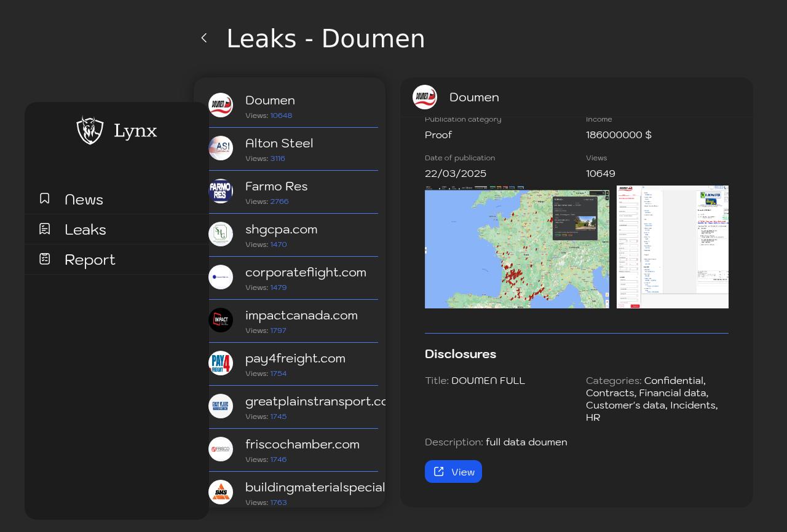This screenshot has height=532, width=787.
Task: Select the shgcpa.com entry
Action: click(x=282, y=229)
